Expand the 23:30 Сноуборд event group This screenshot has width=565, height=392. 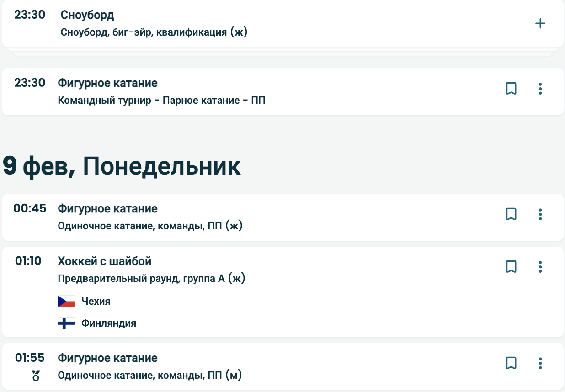tap(540, 24)
